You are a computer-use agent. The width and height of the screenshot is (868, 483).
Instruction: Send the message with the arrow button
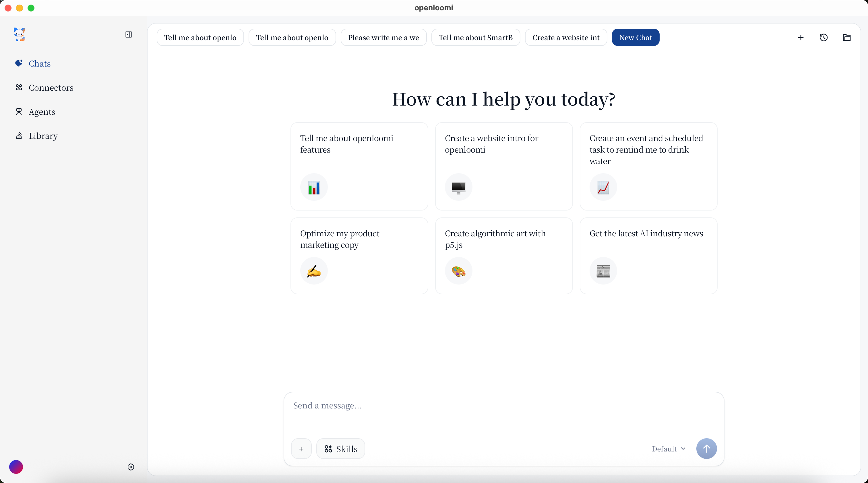(706, 449)
